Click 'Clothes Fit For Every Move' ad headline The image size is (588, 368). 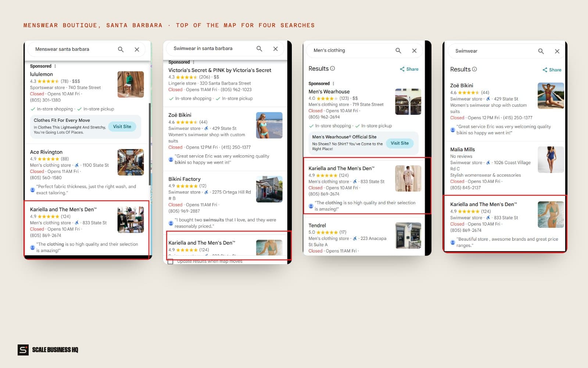[x=62, y=120]
